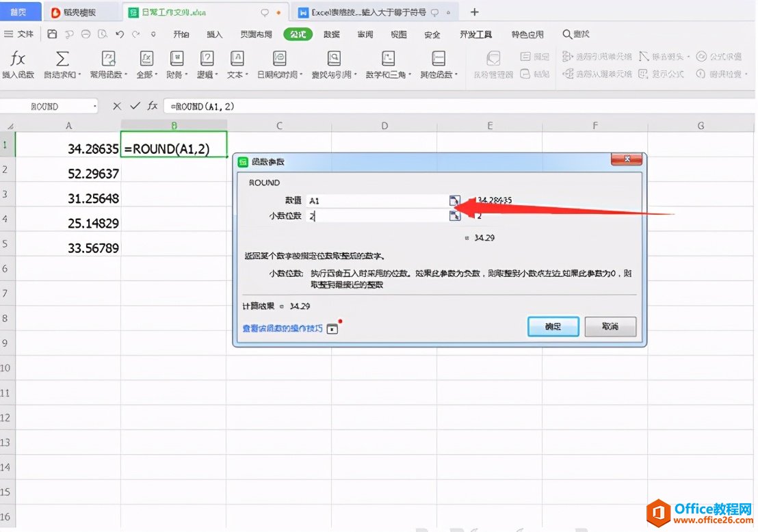The width and height of the screenshot is (758, 532).
Task: Click the Save icon in quick toolbar
Action: click(52, 34)
